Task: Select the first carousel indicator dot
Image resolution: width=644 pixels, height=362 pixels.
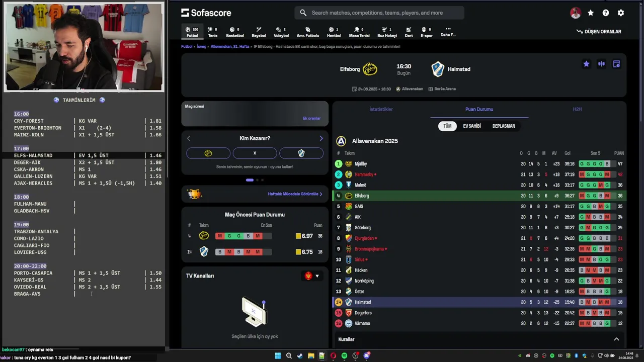Action: 250,180
